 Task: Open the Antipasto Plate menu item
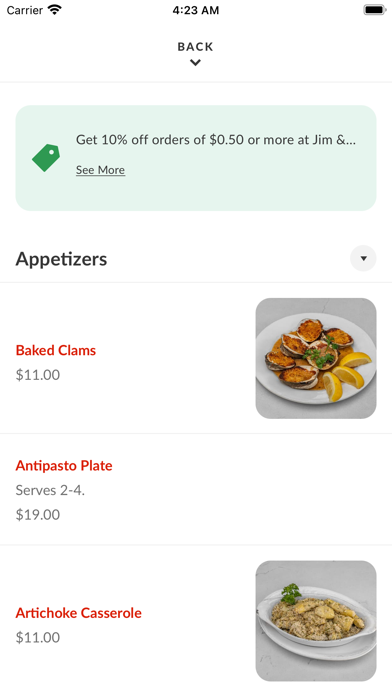pyautogui.click(x=196, y=490)
